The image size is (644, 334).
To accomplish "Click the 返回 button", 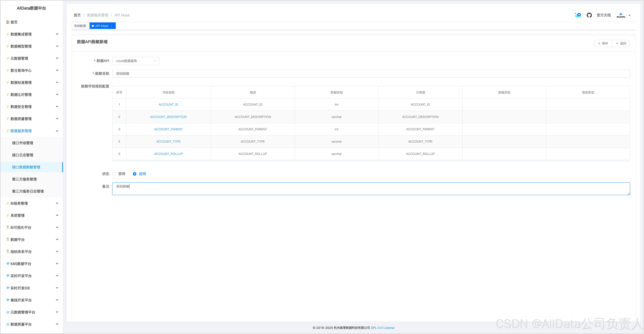I will 621,43.
